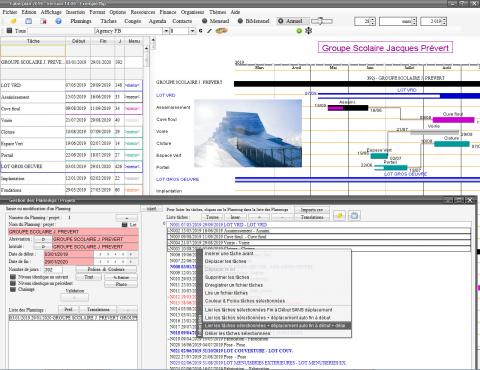The image size is (480, 370).
Task: Click the Photo button in planning manager
Action: pyautogui.click(x=121, y=284)
